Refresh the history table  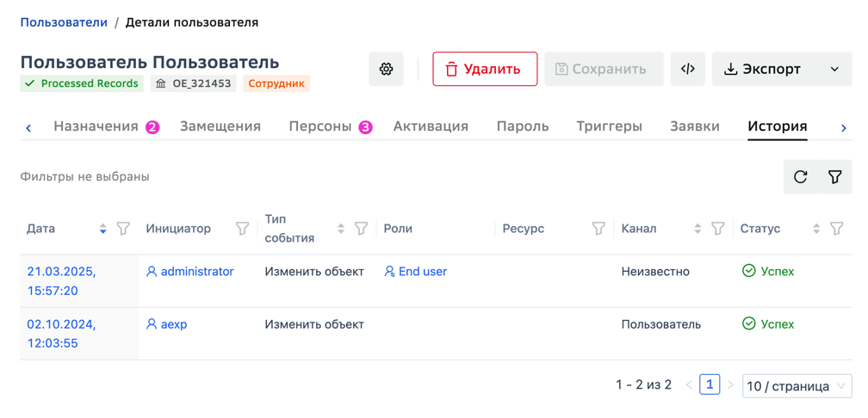click(x=800, y=177)
